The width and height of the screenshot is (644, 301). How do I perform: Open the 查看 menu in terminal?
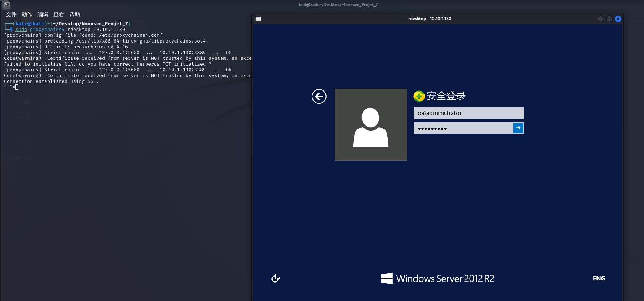tap(59, 14)
